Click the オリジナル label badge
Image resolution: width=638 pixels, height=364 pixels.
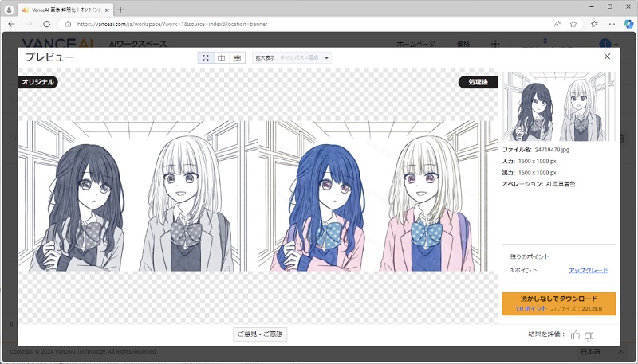[x=37, y=82]
